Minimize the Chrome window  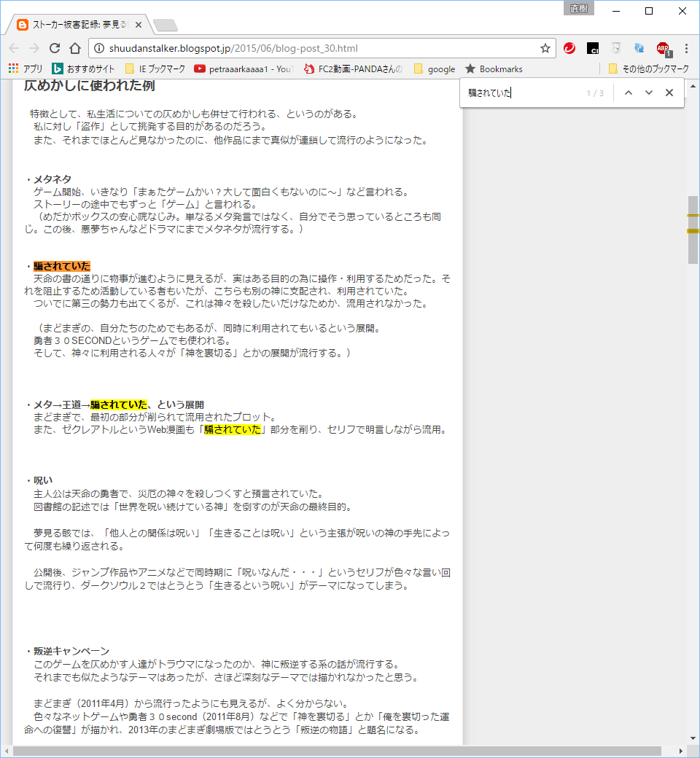coord(616,11)
